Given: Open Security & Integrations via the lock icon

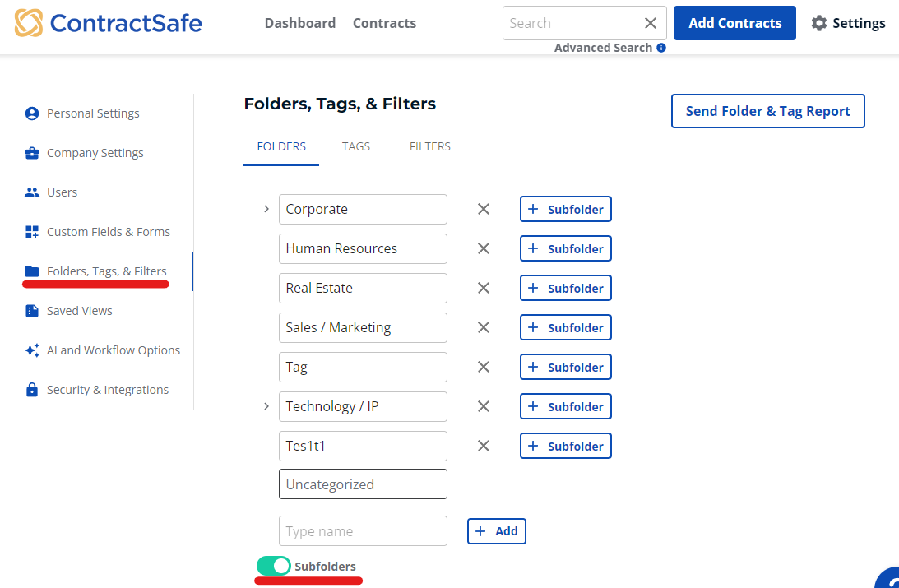Looking at the screenshot, I should tap(31, 389).
